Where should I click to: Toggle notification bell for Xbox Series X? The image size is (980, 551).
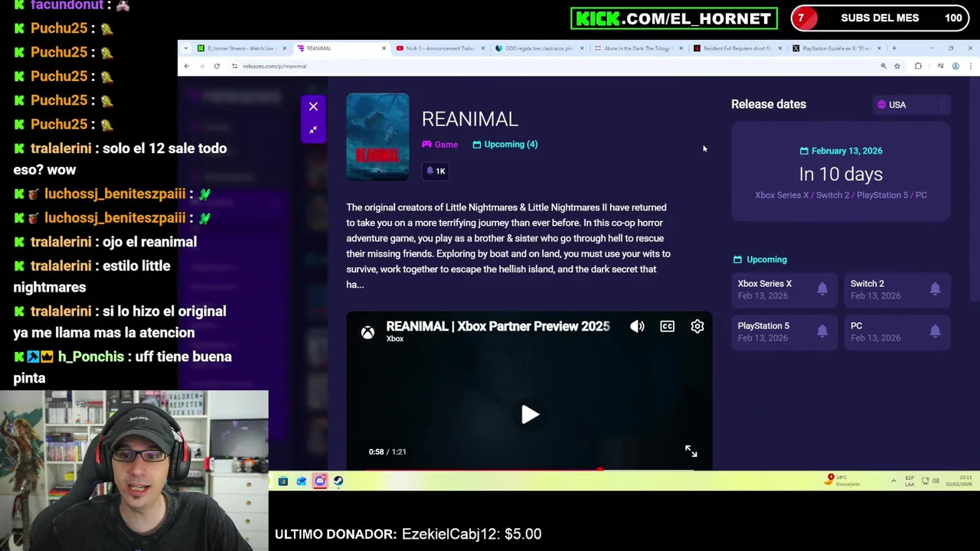coord(822,289)
